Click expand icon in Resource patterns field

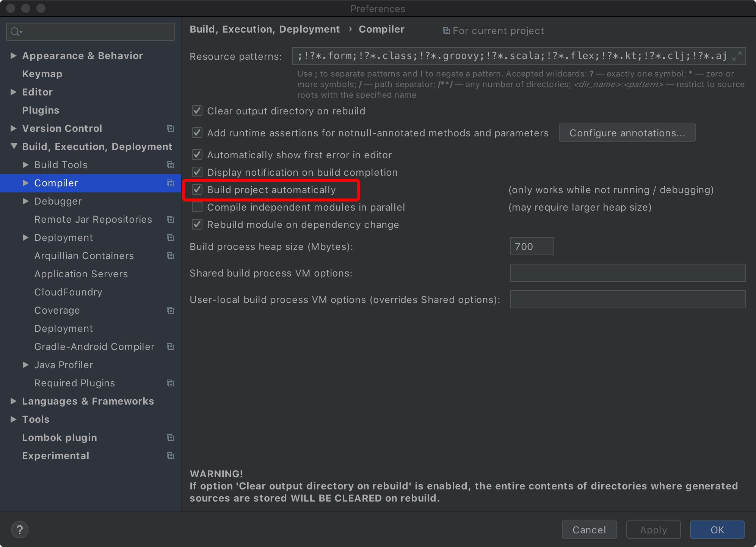pos(737,56)
